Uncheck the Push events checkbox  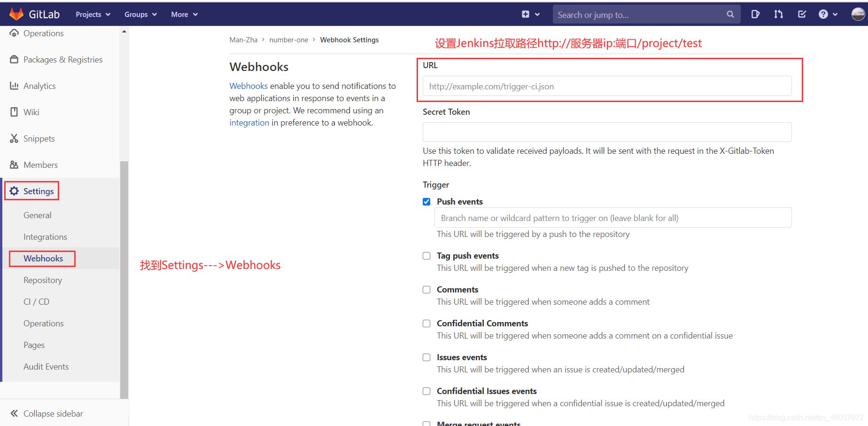[426, 202]
